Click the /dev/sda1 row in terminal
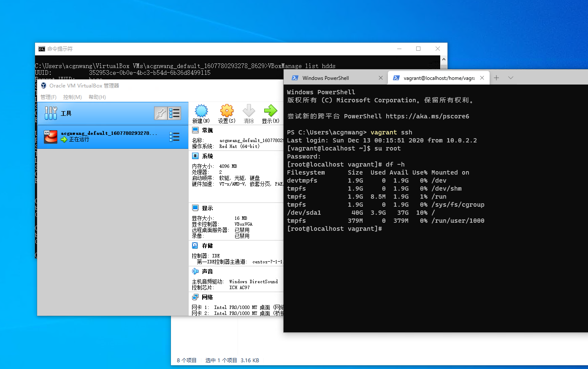This screenshot has height=369, width=588. [361, 213]
